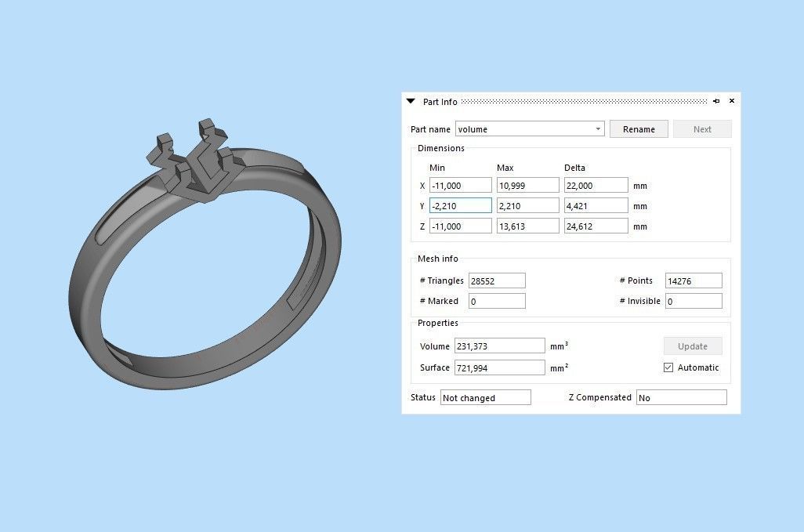The width and height of the screenshot is (804, 532).
Task: Click the Z Compensated field
Action: [x=682, y=398]
